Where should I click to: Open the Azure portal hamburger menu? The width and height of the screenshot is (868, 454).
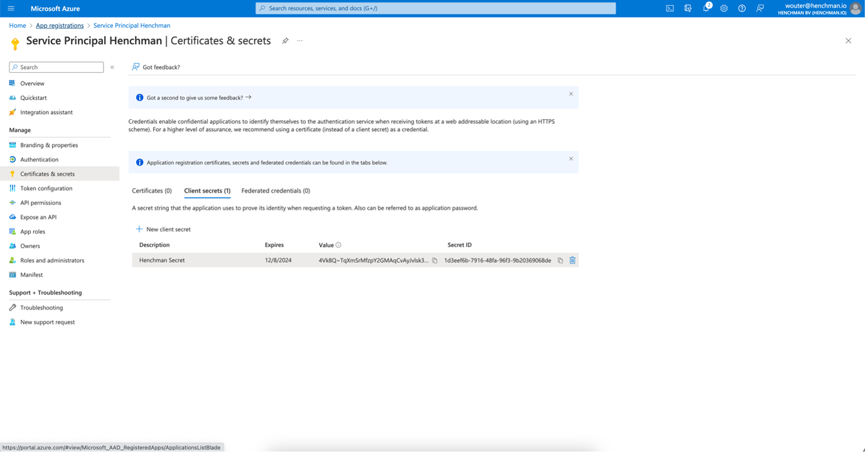pos(11,9)
